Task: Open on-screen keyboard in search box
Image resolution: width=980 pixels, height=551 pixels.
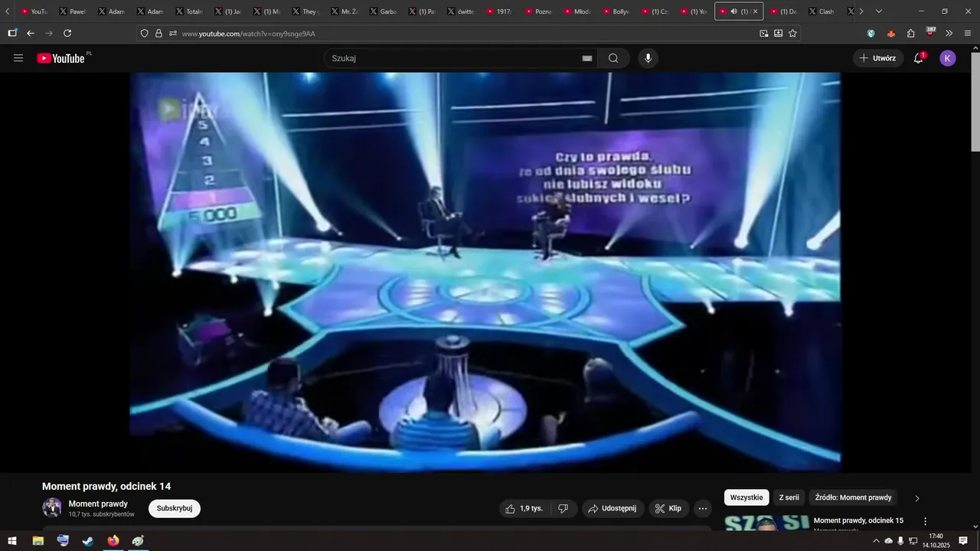Action: (587, 58)
